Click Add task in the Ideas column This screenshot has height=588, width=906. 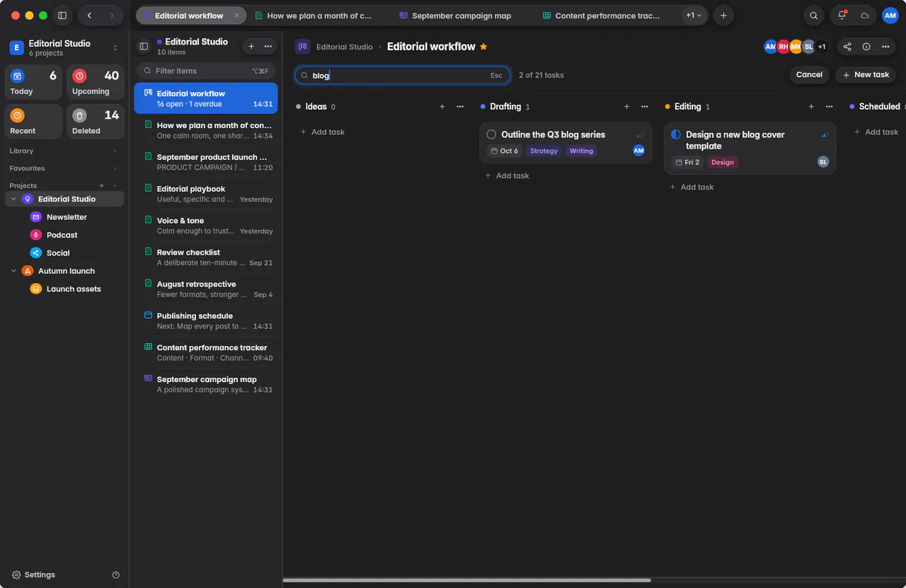(323, 132)
